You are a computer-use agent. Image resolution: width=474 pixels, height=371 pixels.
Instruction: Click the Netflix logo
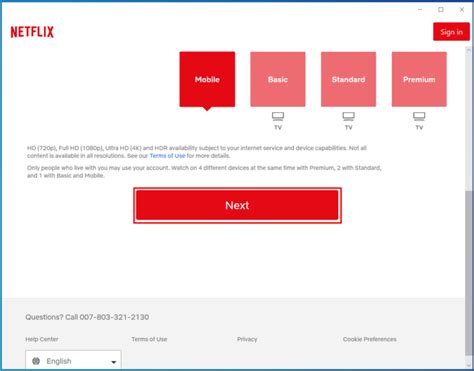32,32
